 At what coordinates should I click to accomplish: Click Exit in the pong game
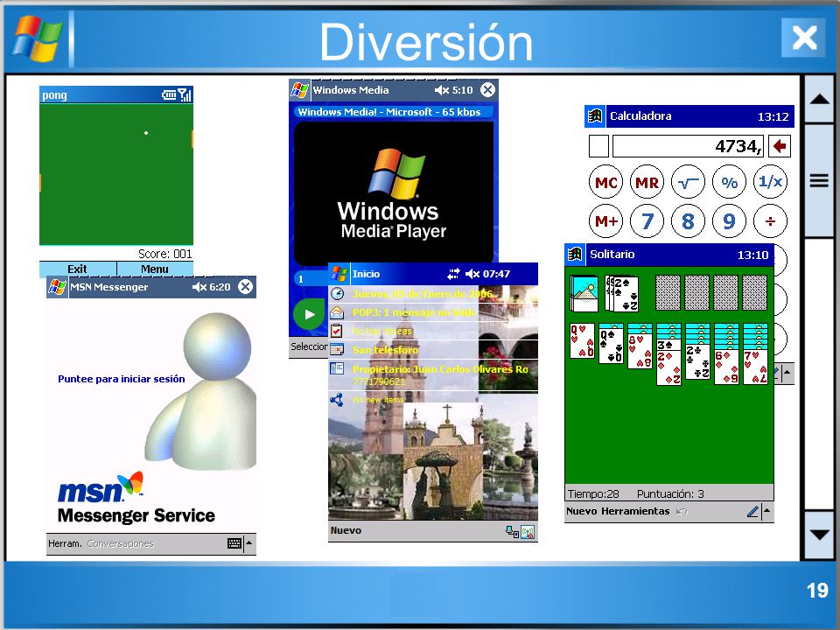click(x=77, y=269)
